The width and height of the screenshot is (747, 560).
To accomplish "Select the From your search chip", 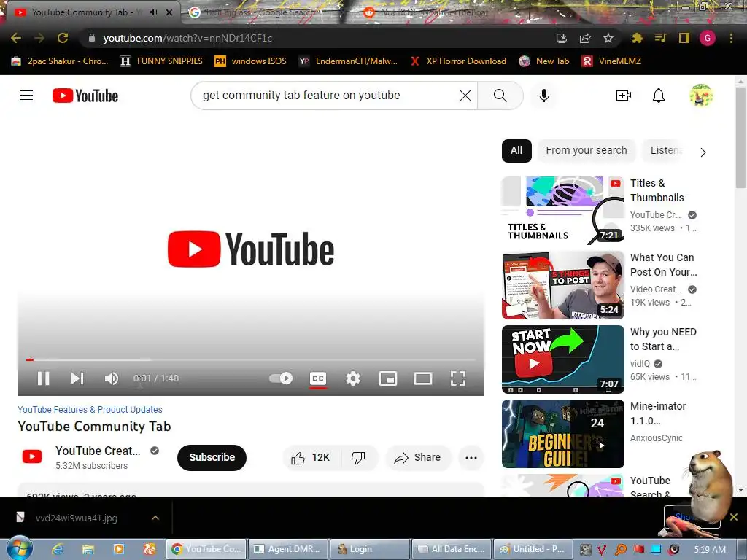I will pyautogui.click(x=587, y=150).
